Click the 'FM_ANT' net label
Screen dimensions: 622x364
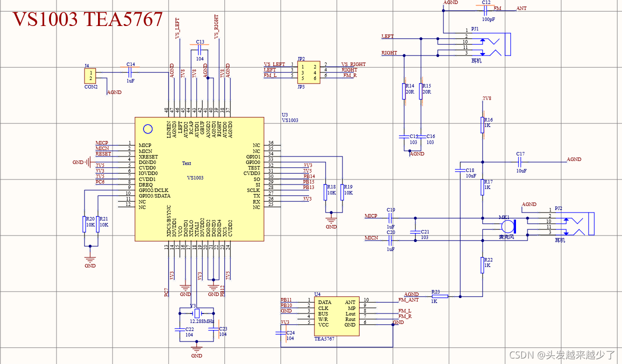coord(408,300)
